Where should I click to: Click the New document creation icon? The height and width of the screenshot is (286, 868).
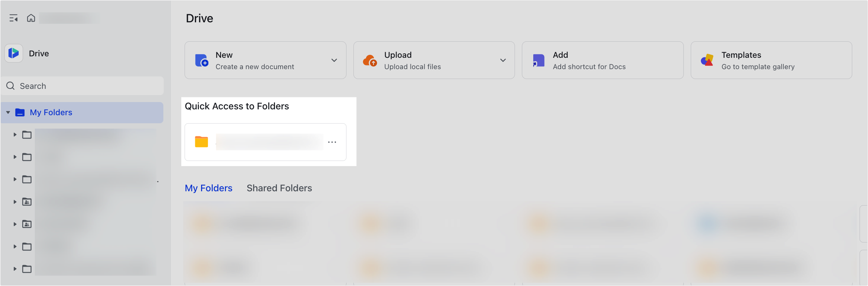tap(201, 60)
